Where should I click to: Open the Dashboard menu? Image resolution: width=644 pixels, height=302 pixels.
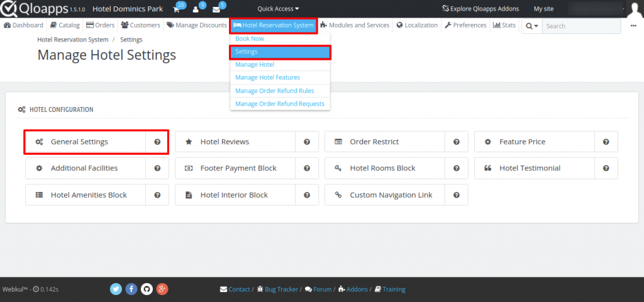23,25
